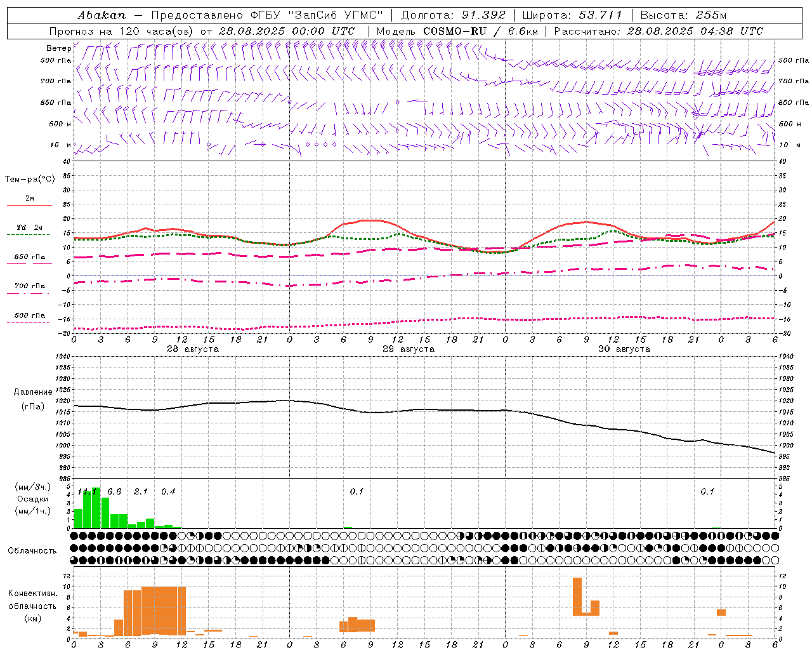This screenshot has width=812, height=650.
Task: Click dashed line sample under '850 гПа' legend
Action: click(x=29, y=263)
